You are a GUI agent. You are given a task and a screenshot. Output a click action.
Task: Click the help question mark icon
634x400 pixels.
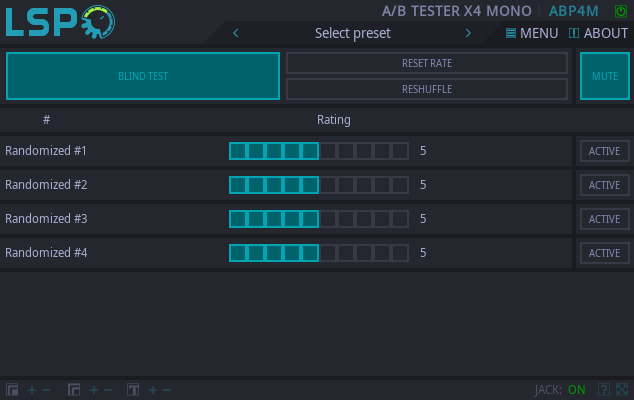pyautogui.click(x=603, y=390)
